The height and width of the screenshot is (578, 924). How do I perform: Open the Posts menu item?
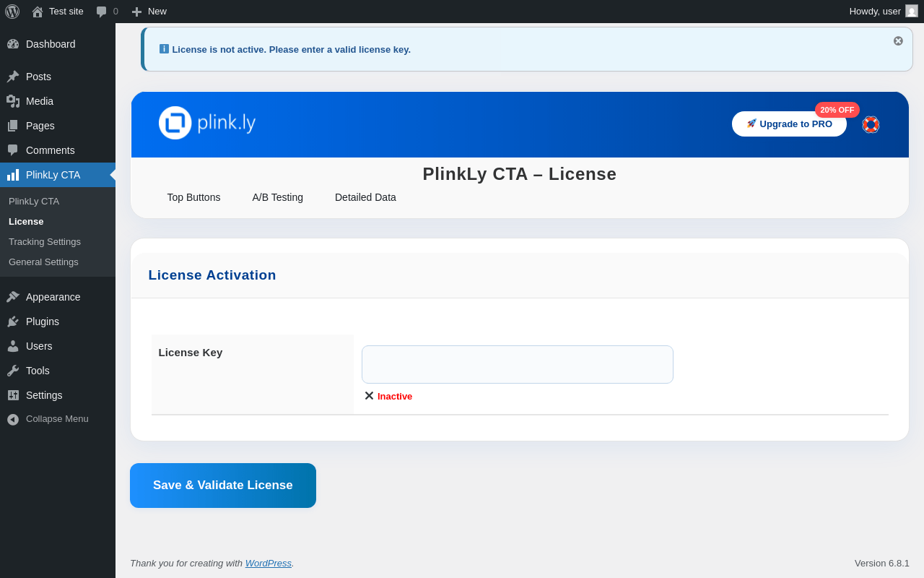coord(58,77)
